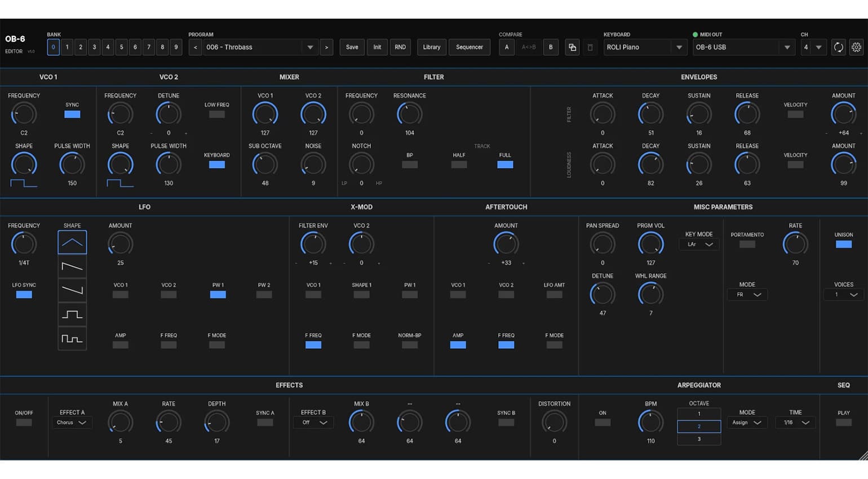This screenshot has height=479, width=868.
Task: Toggle Arpeggiator On switch
Action: tap(603, 423)
